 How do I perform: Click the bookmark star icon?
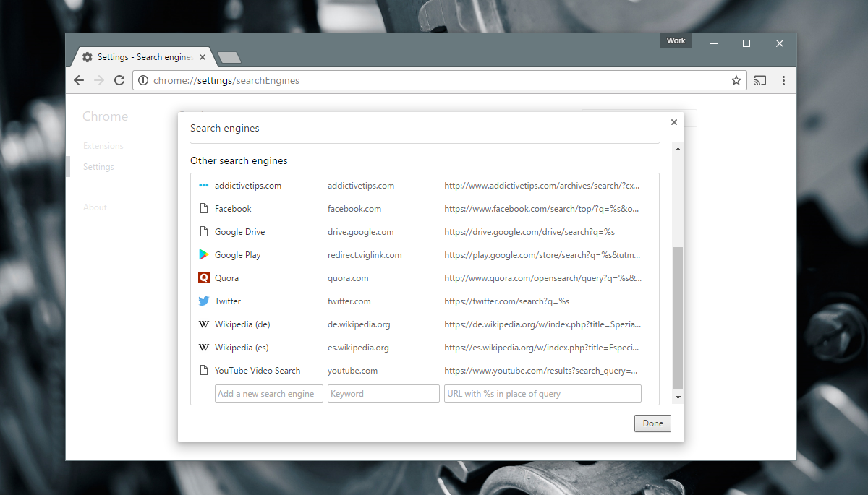[x=736, y=80]
